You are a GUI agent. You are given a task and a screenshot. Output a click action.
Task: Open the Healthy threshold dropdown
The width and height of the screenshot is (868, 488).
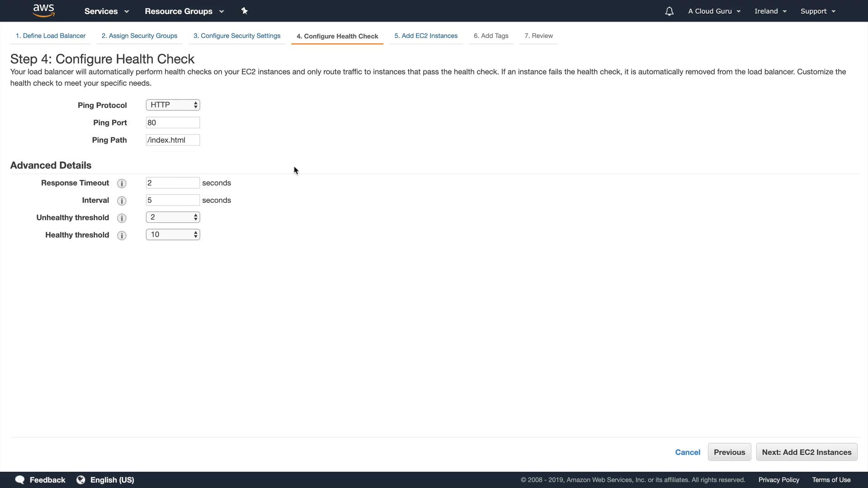(x=173, y=235)
